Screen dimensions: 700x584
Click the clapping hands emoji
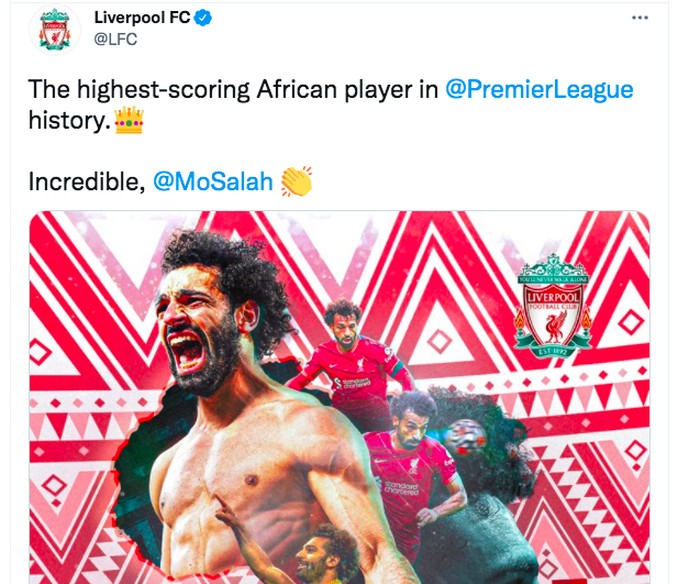pyautogui.click(x=296, y=182)
